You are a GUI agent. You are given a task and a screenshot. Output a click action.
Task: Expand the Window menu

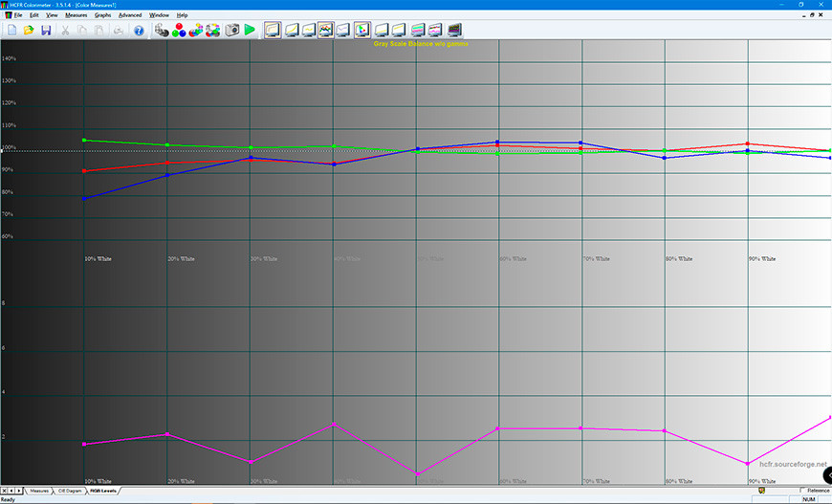pos(160,15)
